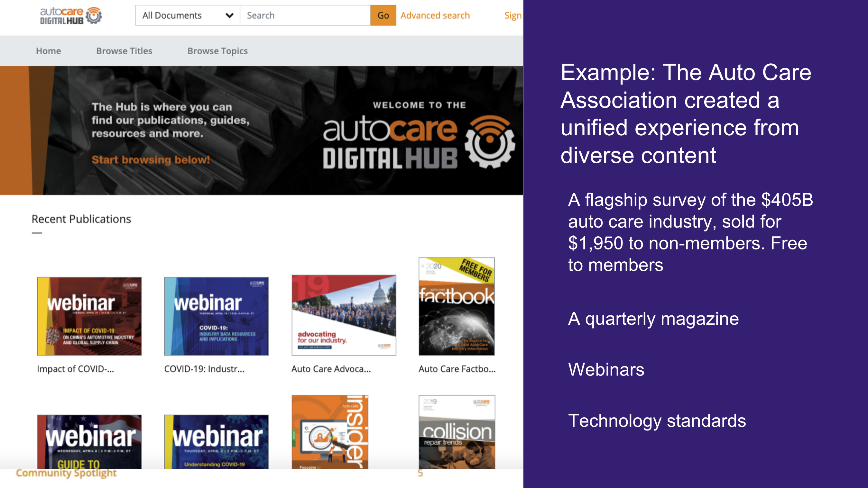Open the Understanding COVID-19 webinar thumbnail
This screenshot has width=868, height=488.
point(216,441)
